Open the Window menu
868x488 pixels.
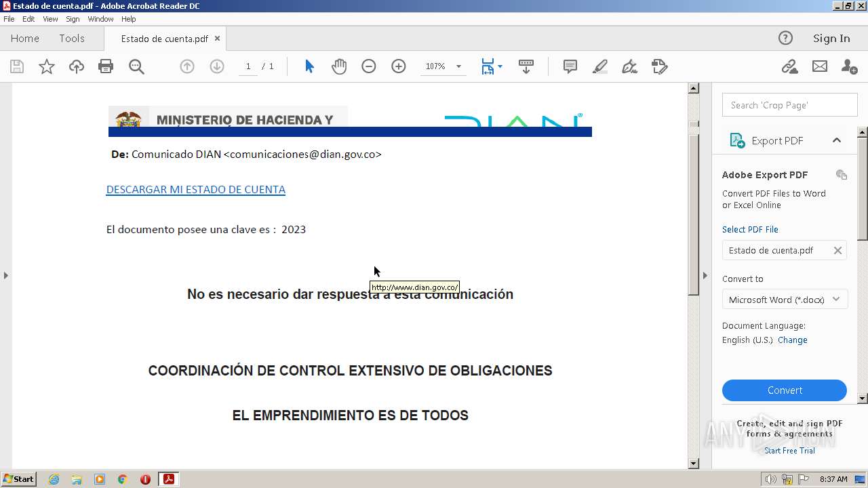[x=100, y=19]
